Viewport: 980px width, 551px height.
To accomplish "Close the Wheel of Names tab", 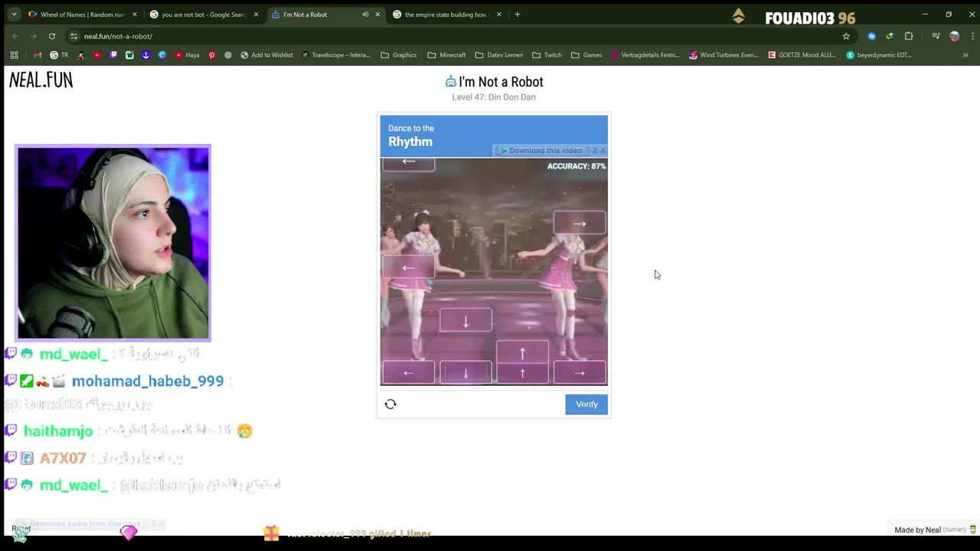I will click(135, 15).
